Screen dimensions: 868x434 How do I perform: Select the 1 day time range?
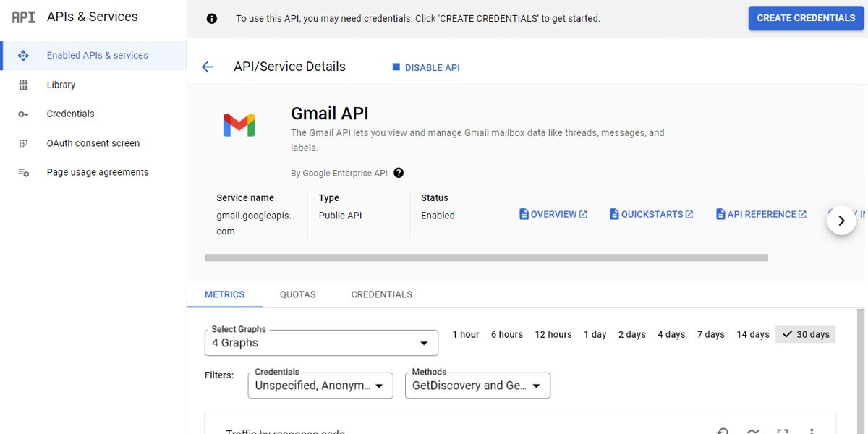(x=595, y=334)
